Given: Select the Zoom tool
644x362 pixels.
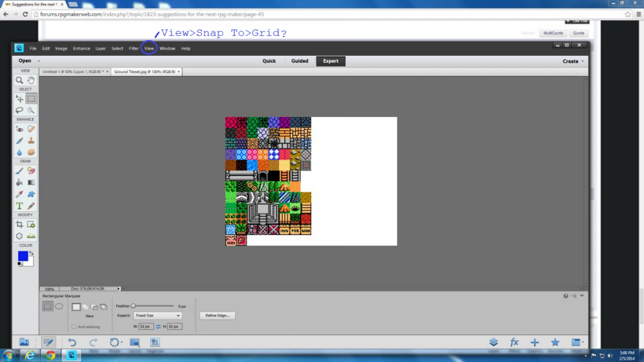Looking at the screenshot, I should 19,80.
